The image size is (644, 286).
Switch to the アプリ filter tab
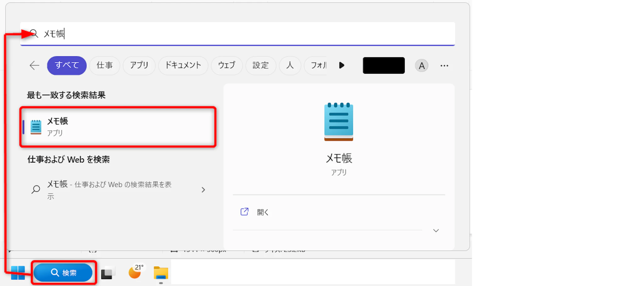pos(139,66)
